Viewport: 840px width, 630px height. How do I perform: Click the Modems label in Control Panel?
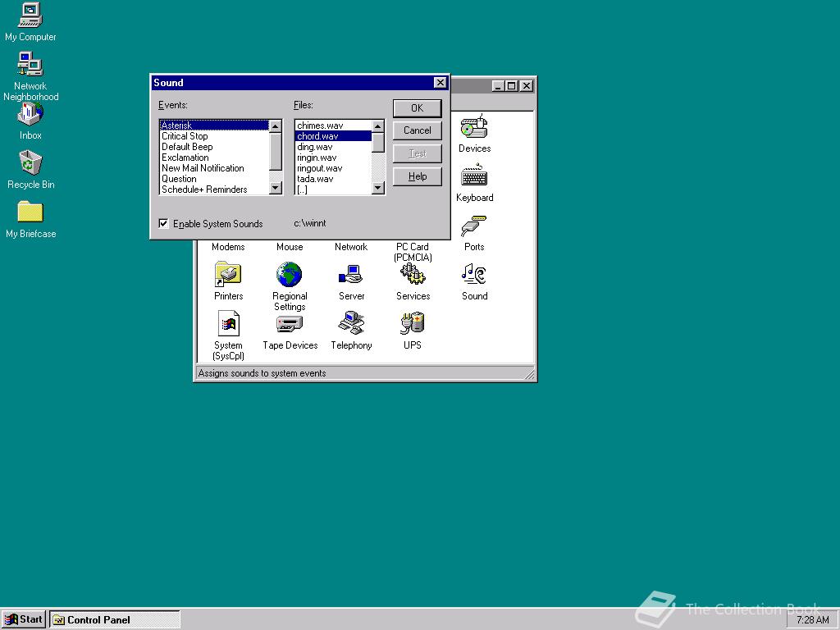coord(228,247)
